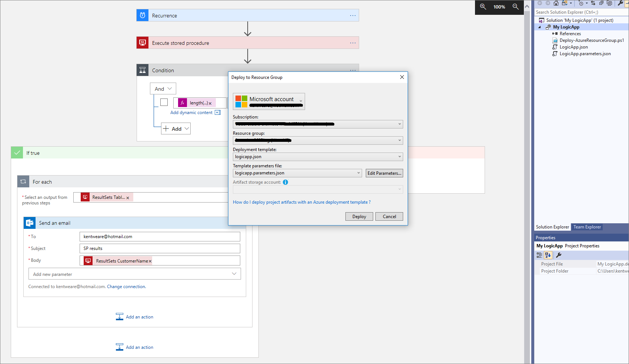Screen dimensions: 629x364
Task: Open the deploy project artifacts help link
Action: point(302,202)
